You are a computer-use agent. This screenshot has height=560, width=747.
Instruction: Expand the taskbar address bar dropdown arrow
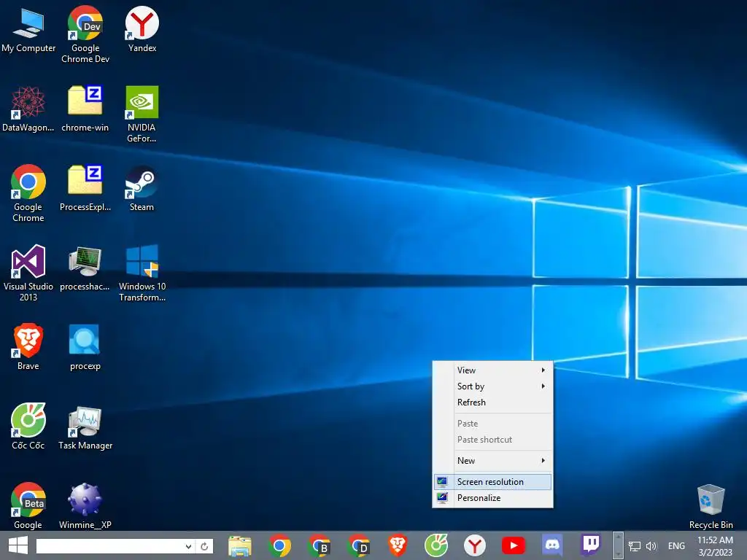pyautogui.click(x=189, y=546)
